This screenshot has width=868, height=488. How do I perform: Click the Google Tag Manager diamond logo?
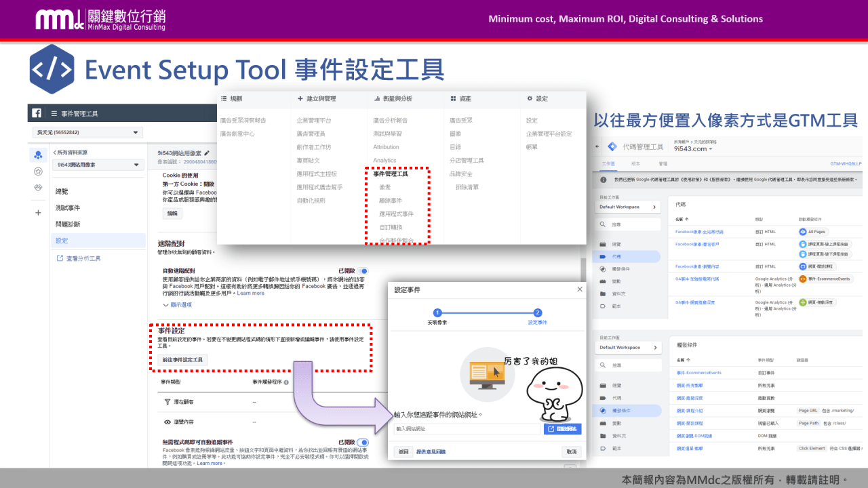611,146
